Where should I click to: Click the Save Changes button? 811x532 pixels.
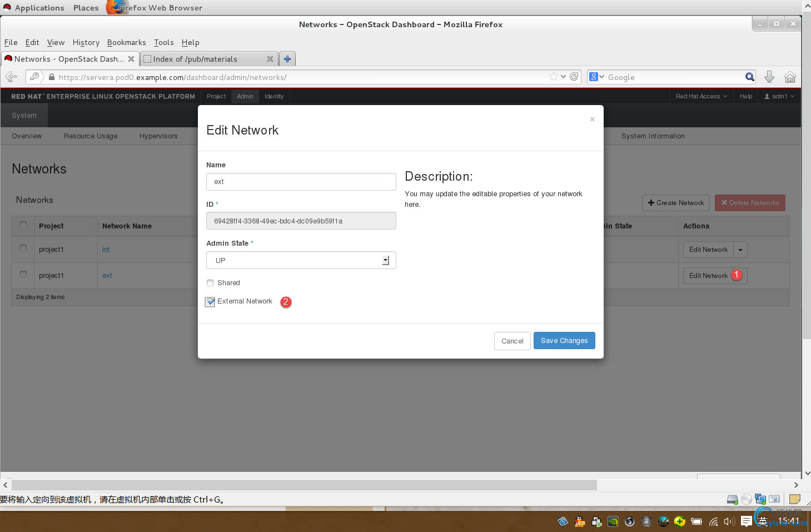(564, 341)
